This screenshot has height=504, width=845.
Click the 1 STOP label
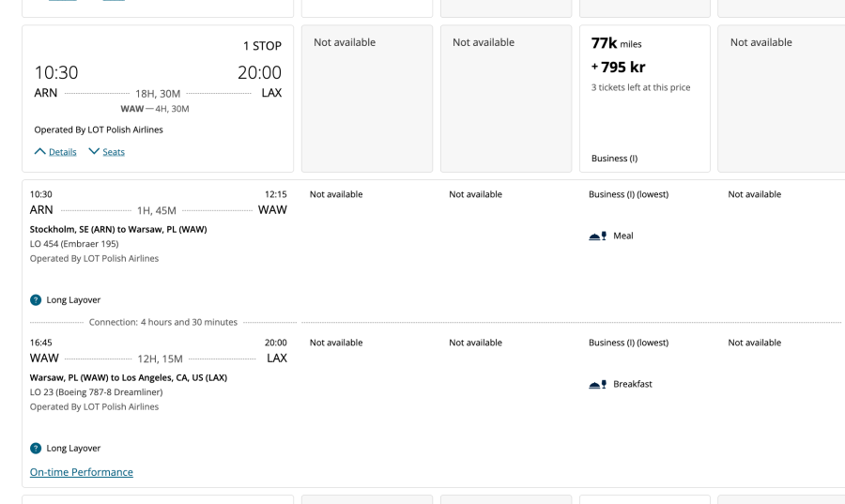(262, 46)
